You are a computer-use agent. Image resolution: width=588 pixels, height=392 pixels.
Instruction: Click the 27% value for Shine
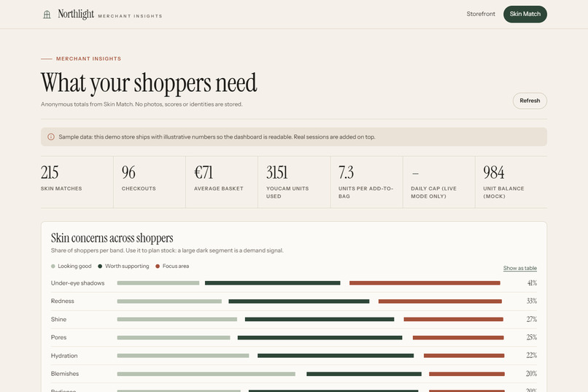click(x=531, y=319)
